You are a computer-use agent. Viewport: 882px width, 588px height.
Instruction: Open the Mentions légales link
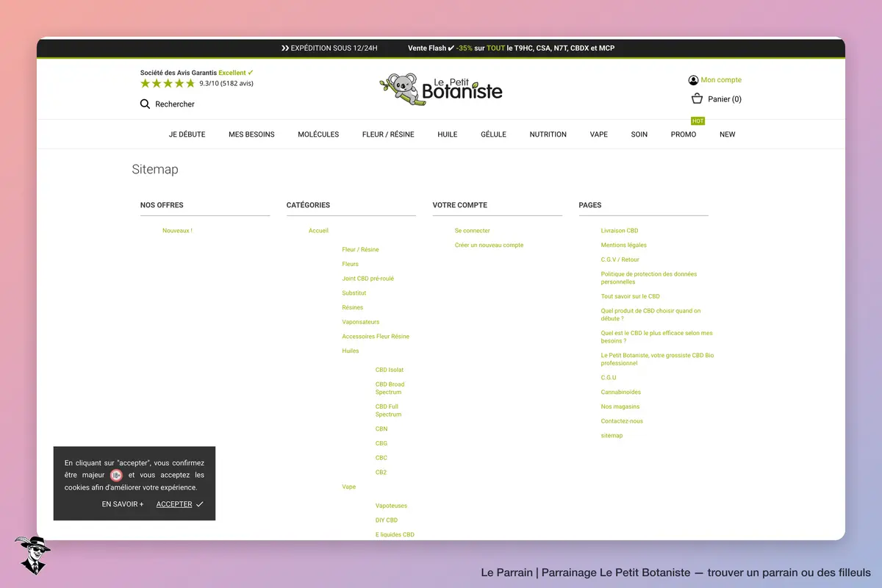click(x=624, y=245)
